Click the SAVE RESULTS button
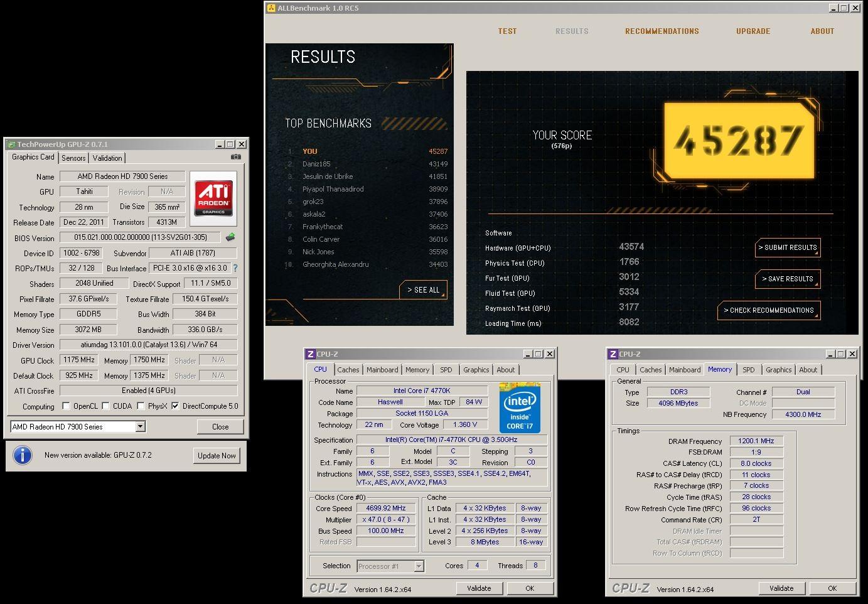 [x=788, y=279]
